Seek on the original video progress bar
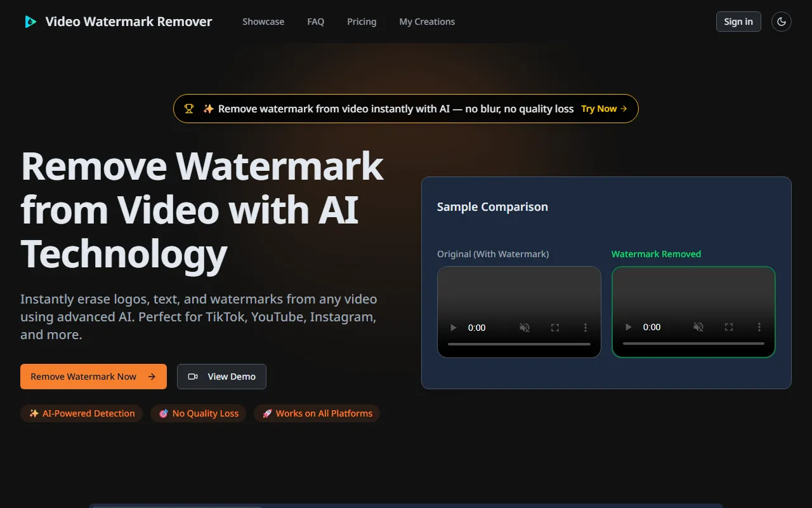The height and width of the screenshot is (508, 812). [519, 344]
